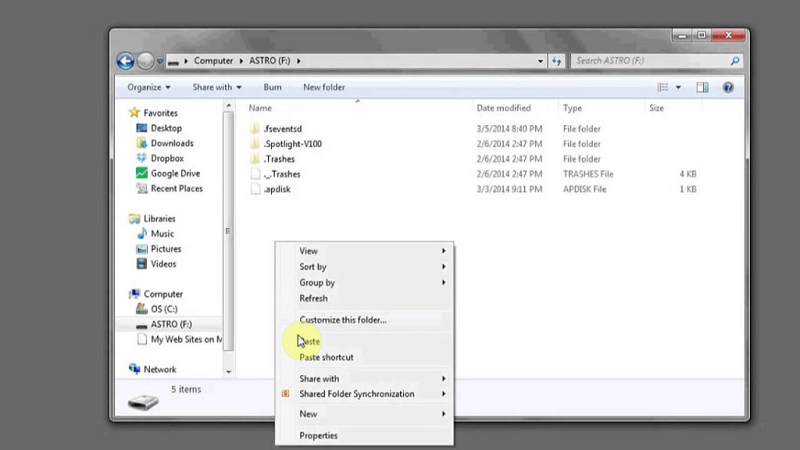The image size is (800, 450).
Task: Click the New folder button
Action: coord(324,87)
